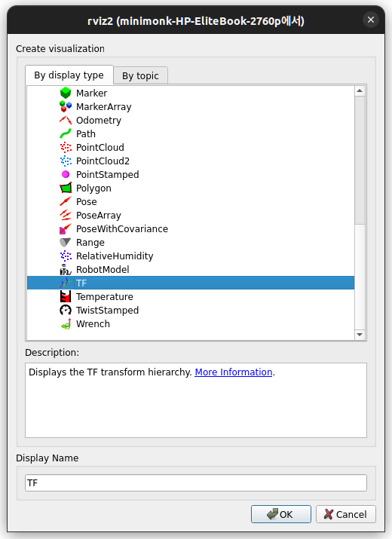The width and height of the screenshot is (392, 539).
Task: Click the red PointCloud dots icon
Action: pyautogui.click(x=66, y=147)
